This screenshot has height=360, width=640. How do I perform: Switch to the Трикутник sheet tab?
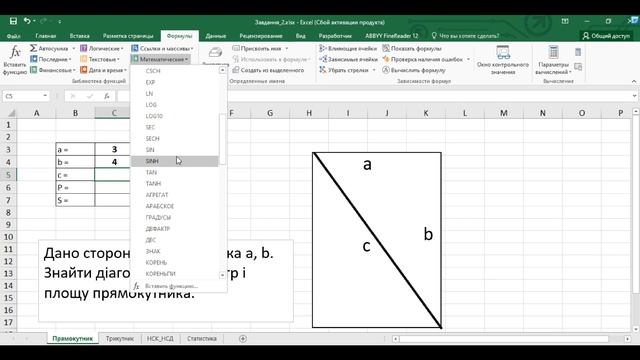(x=120, y=338)
